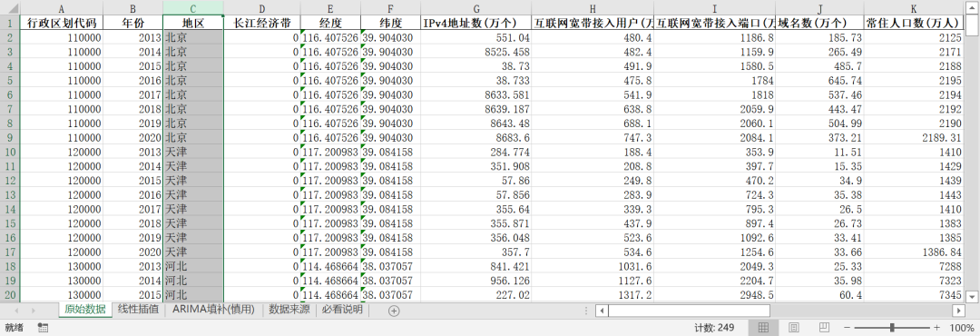
Task: Click the cell containing 1127.6
Action: (x=593, y=281)
